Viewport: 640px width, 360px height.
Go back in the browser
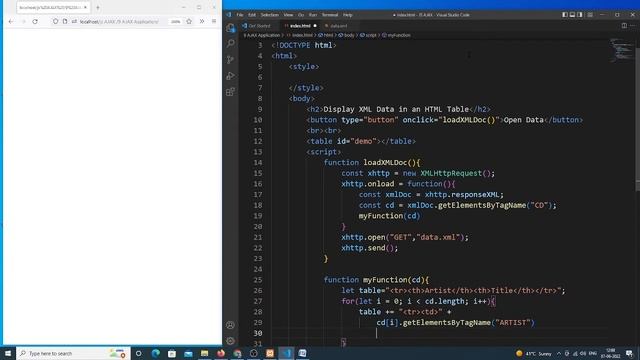11,21
